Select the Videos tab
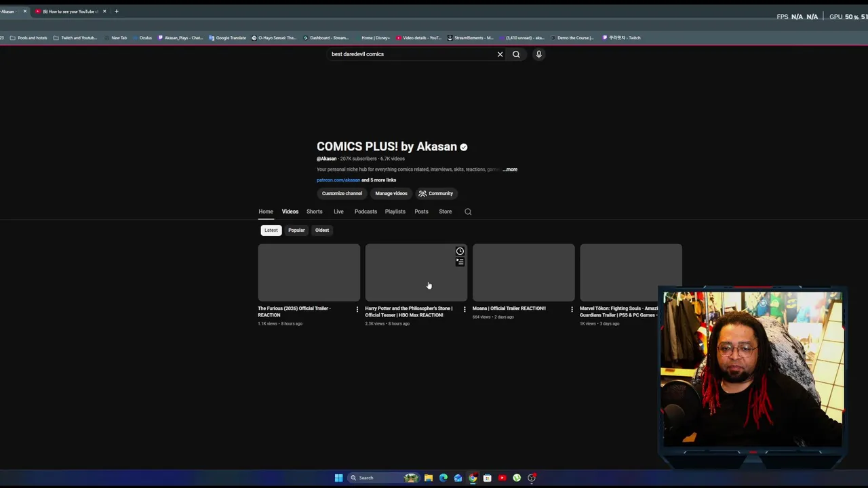The width and height of the screenshot is (868, 488). tap(290, 211)
